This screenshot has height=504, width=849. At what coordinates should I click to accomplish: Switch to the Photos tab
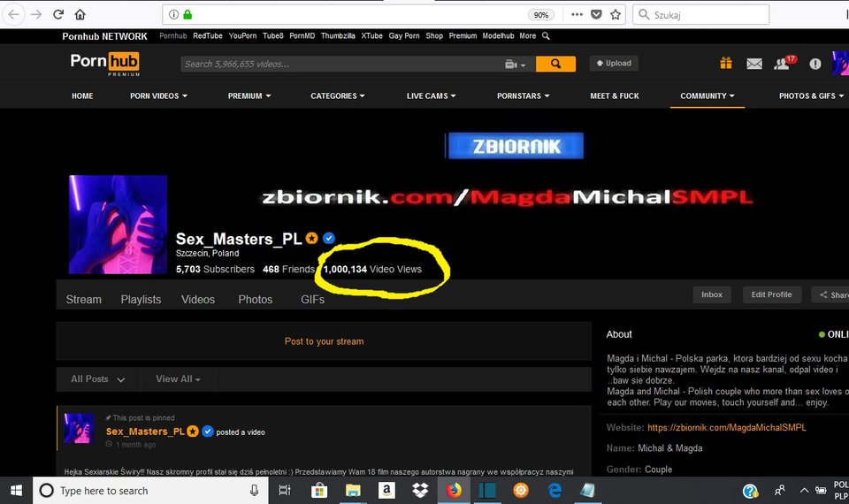point(256,300)
